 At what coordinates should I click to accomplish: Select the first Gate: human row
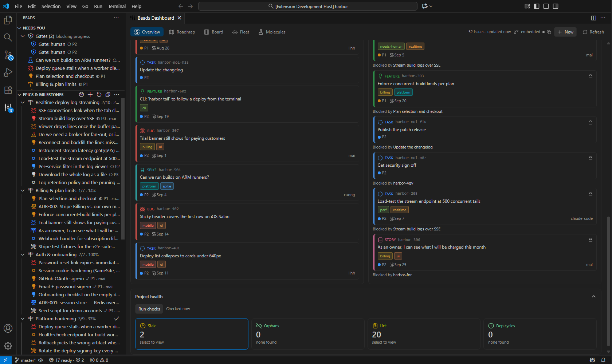(70, 44)
